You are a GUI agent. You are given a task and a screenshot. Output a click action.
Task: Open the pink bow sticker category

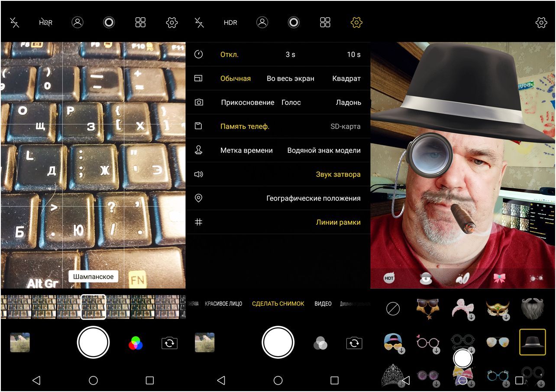pos(500,279)
